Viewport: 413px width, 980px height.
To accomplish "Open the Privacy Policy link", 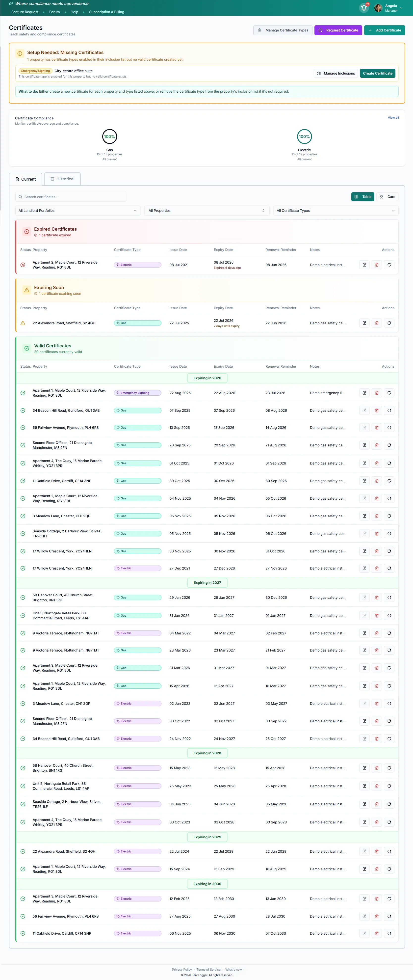I will pos(182,970).
